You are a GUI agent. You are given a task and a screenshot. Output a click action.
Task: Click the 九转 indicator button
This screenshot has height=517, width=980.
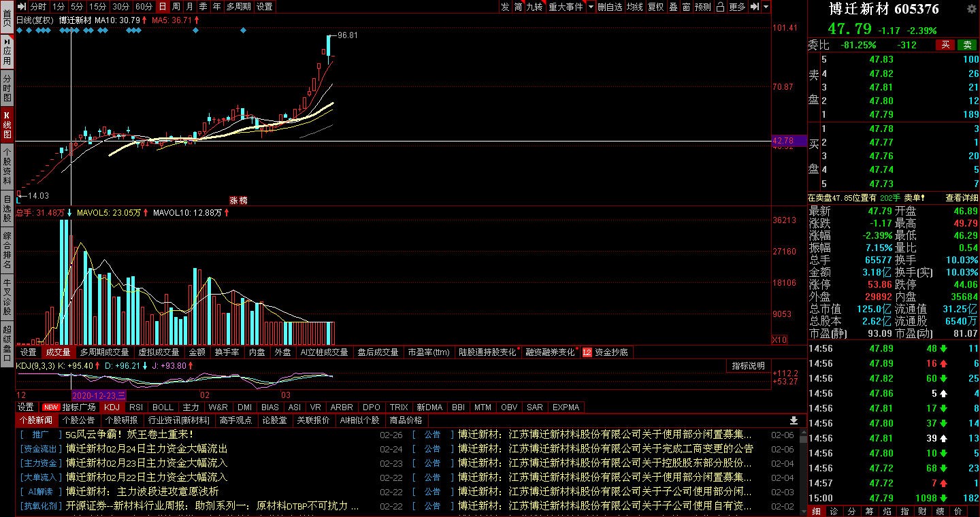coord(535,7)
